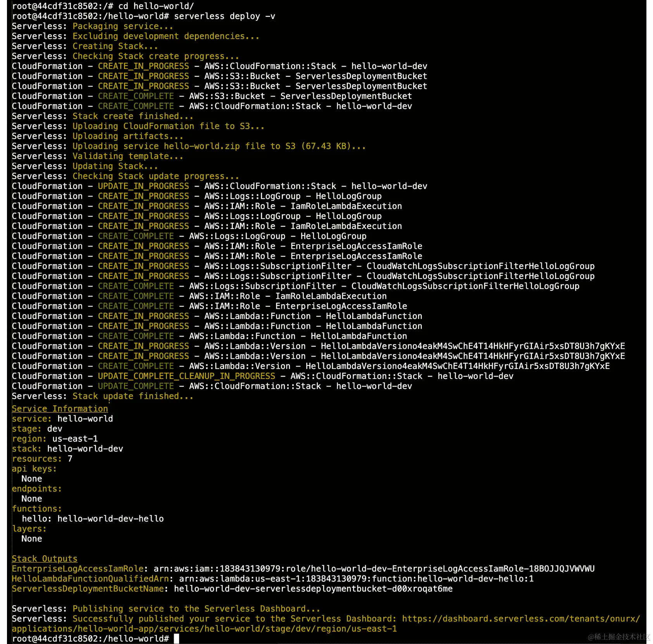653x644 pixels.
Task: Select the region value 'us-east-1'
Action: 75,438
